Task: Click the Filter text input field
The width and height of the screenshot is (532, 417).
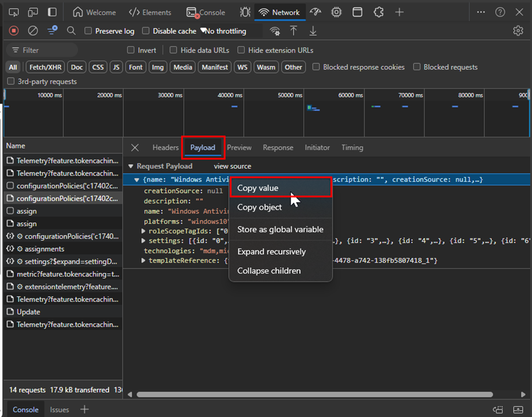Action: click(49, 50)
